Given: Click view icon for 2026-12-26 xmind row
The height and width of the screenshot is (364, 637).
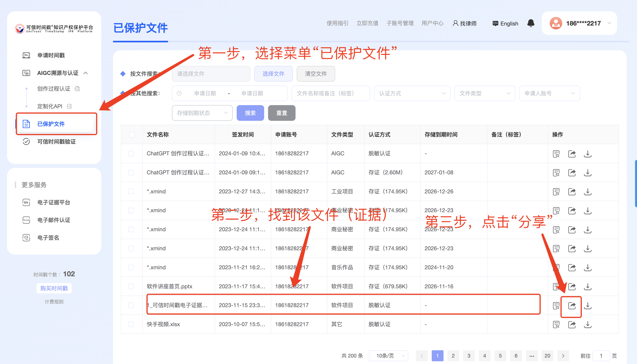Looking at the screenshot, I should [x=556, y=192].
